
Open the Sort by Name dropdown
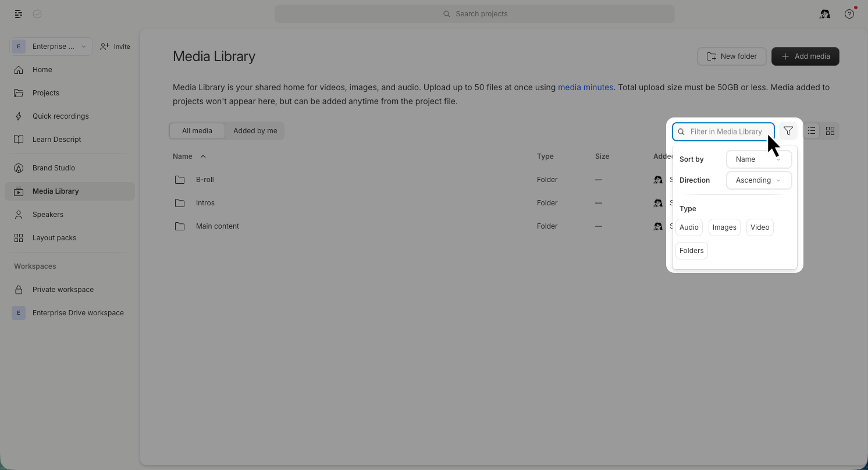pyautogui.click(x=759, y=159)
